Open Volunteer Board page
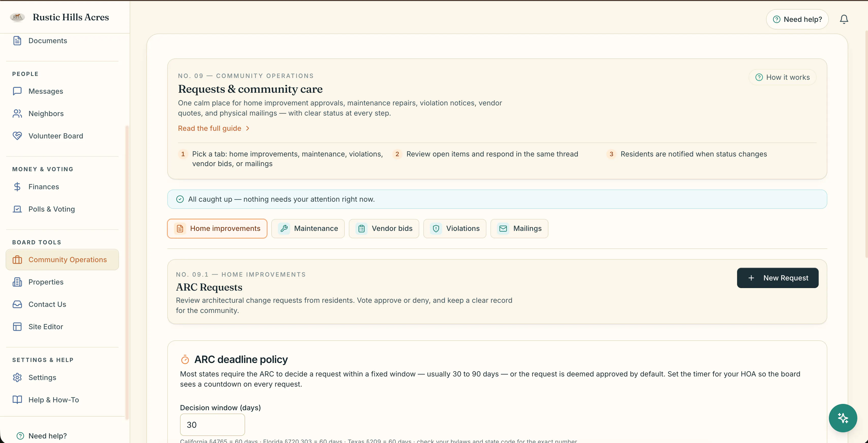 (x=62, y=136)
